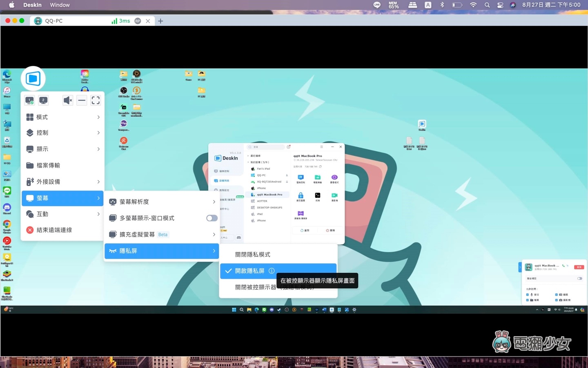The image size is (588, 368).
Task: Uncheck the 攝影機 camera permission checkbox
Action: click(556, 300)
